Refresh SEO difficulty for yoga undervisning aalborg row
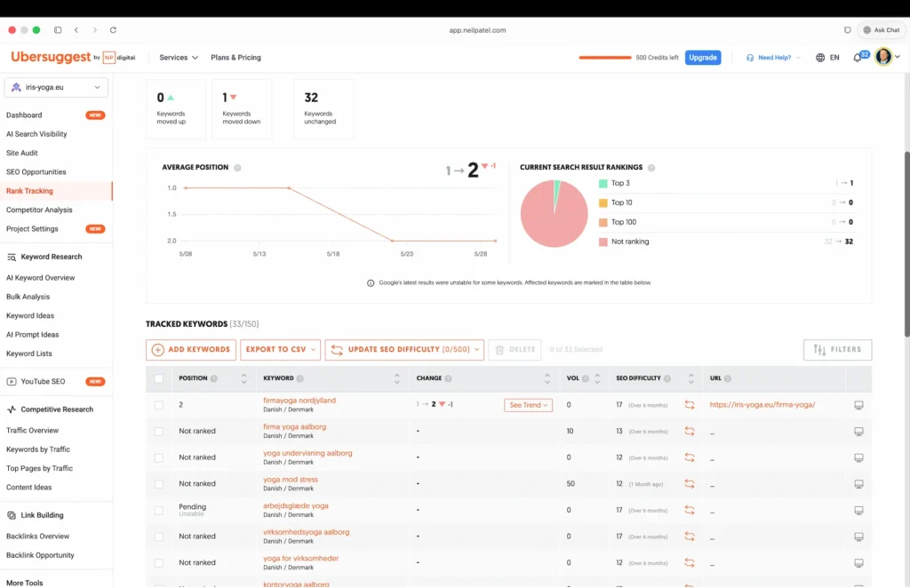The width and height of the screenshot is (910, 588). [x=690, y=457]
